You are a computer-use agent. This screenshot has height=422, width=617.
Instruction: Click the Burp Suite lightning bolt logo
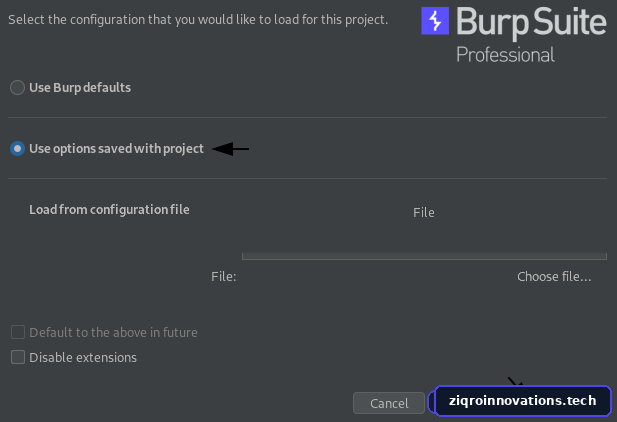pyautogui.click(x=435, y=21)
